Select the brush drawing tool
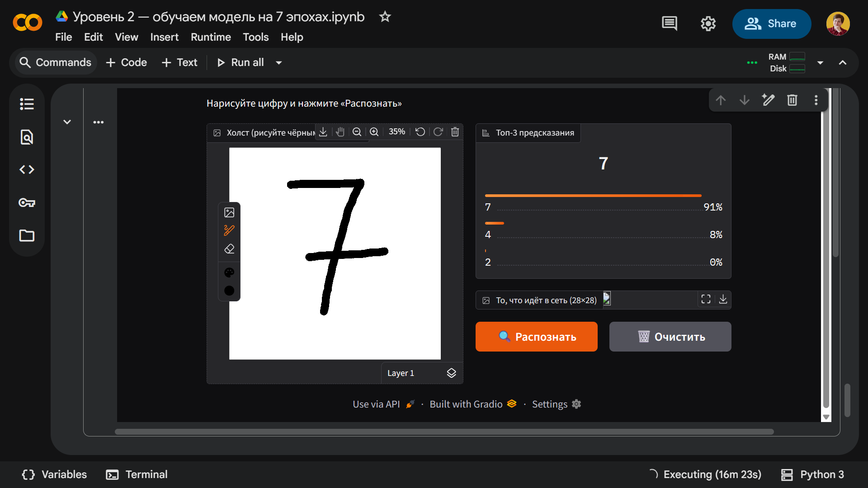Viewport: 868px width, 488px height. [x=229, y=230]
